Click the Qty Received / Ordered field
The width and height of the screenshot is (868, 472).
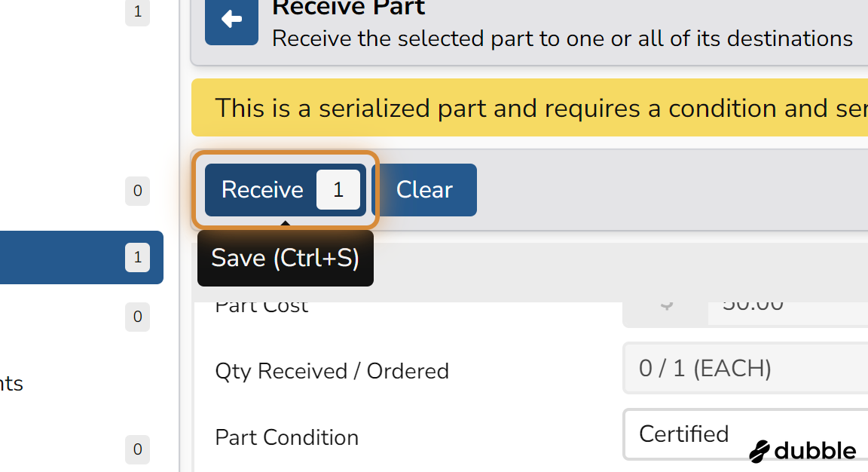745,369
